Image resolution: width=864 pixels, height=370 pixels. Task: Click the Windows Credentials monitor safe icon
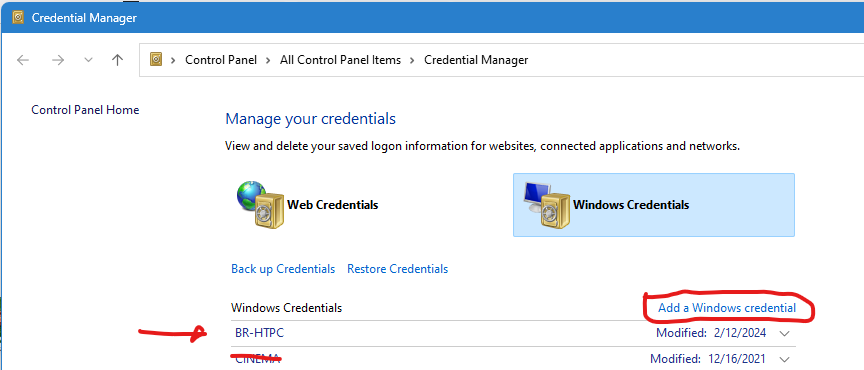click(x=547, y=205)
